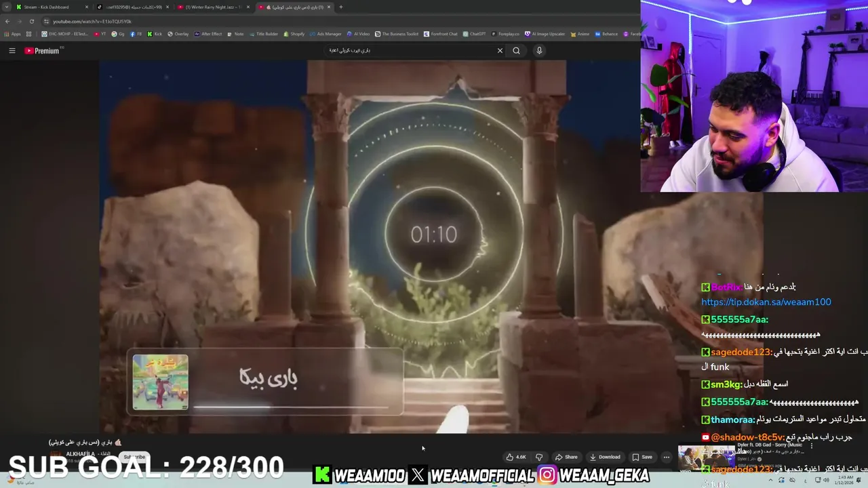Open a new browser tab
This screenshot has width=868, height=488.
(340, 7)
